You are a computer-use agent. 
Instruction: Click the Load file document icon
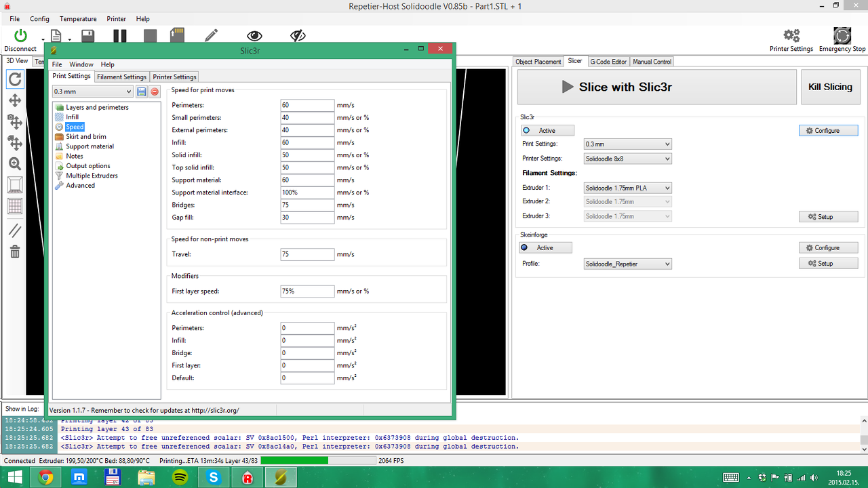click(x=56, y=36)
